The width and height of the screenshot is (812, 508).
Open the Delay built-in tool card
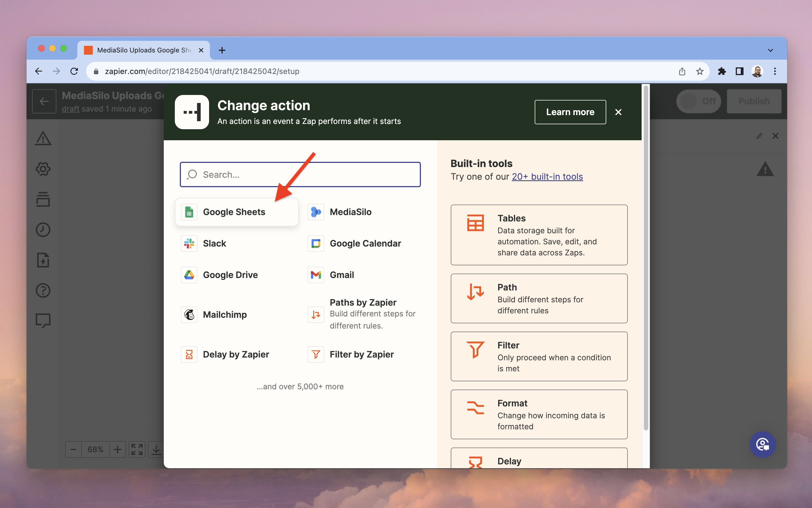539,458
